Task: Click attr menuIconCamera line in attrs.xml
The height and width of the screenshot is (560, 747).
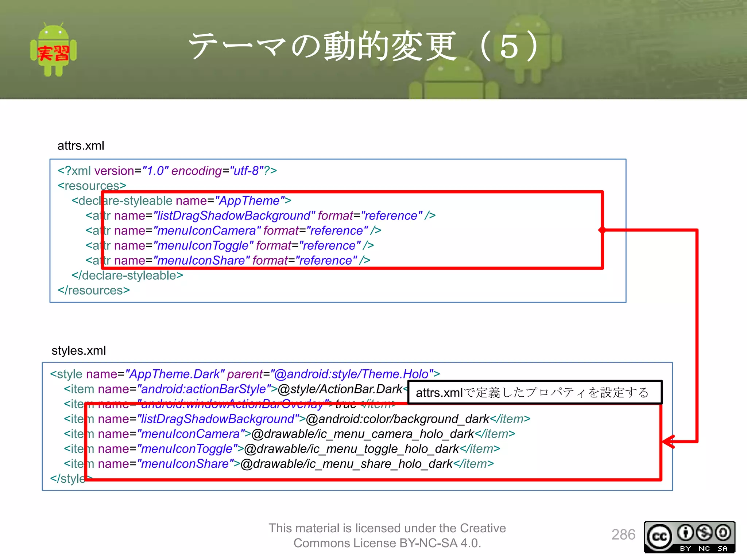Action: [233, 230]
